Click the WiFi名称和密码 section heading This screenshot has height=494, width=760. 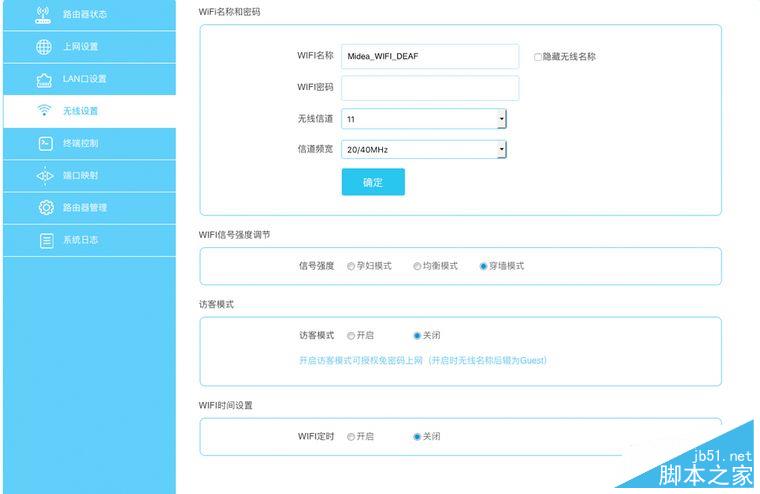point(229,12)
